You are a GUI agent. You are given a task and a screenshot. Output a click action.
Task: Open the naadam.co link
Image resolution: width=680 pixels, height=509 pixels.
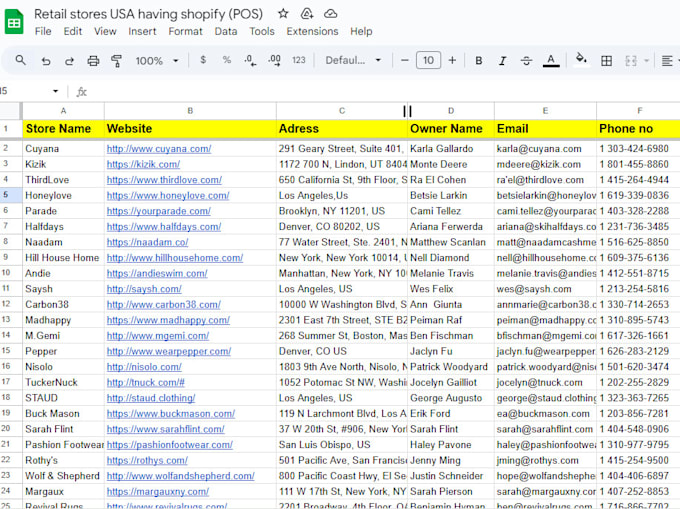click(x=147, y=242)
